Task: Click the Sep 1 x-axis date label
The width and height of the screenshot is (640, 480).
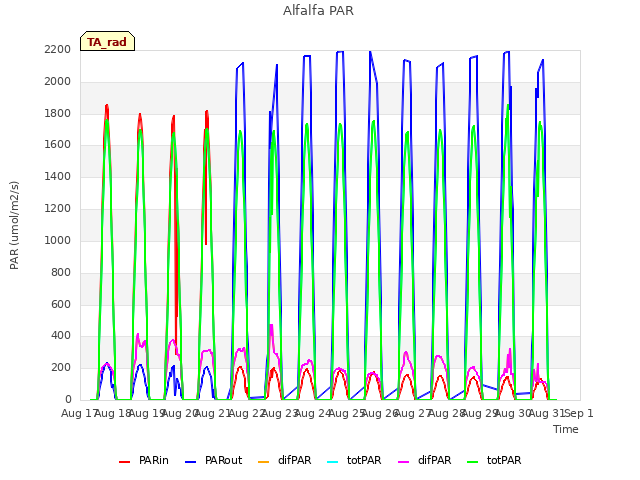Action: [579, 413]
